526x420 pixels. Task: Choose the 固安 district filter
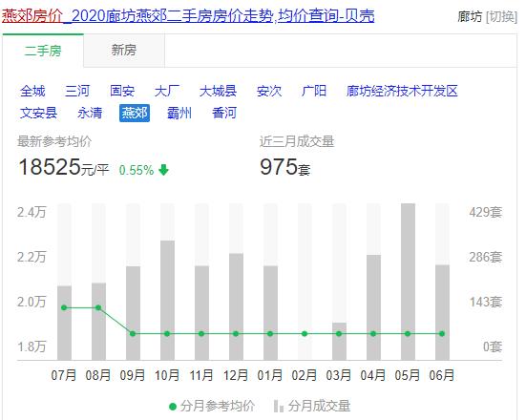[x=122, y=91]
